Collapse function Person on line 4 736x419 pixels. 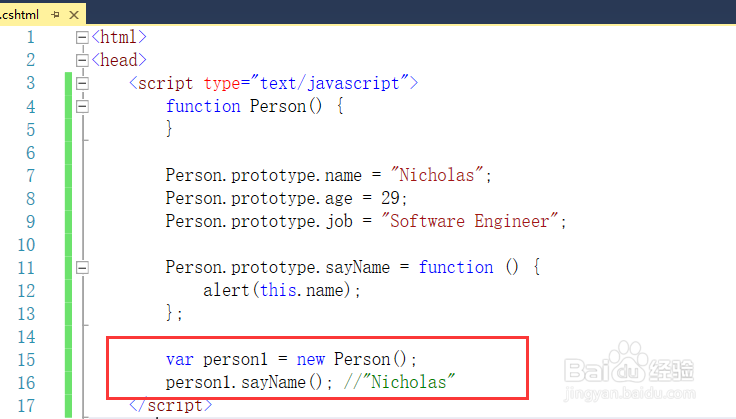(x=82, y=107)
